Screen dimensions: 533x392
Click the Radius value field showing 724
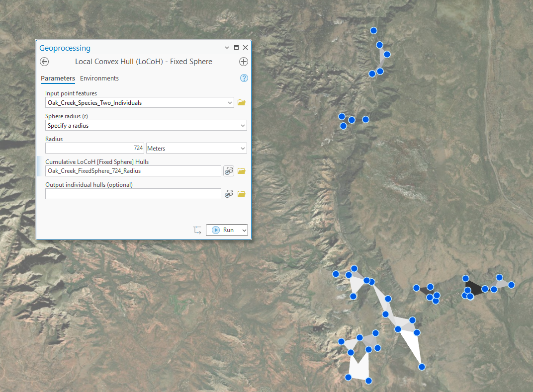coord(94,148)
